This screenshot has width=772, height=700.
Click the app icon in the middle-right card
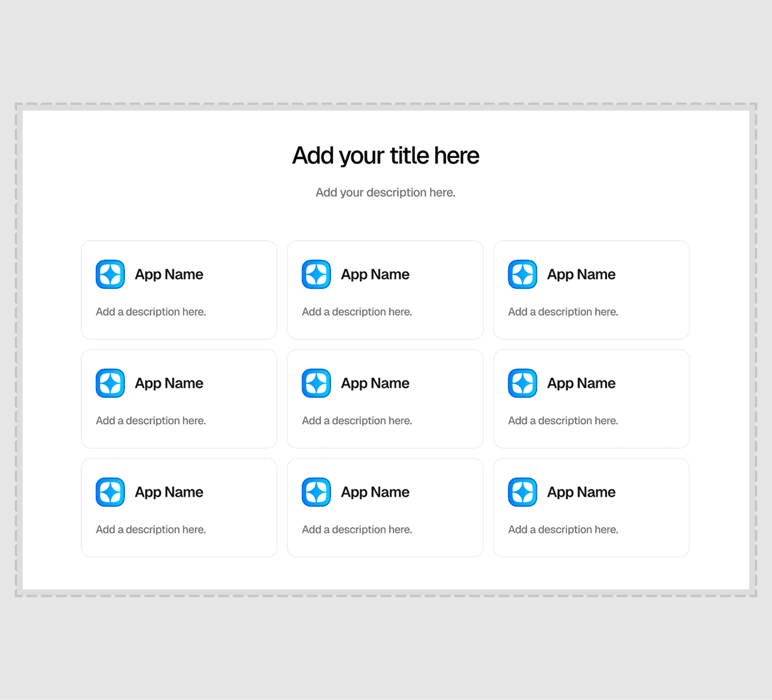tap(522, 383)
